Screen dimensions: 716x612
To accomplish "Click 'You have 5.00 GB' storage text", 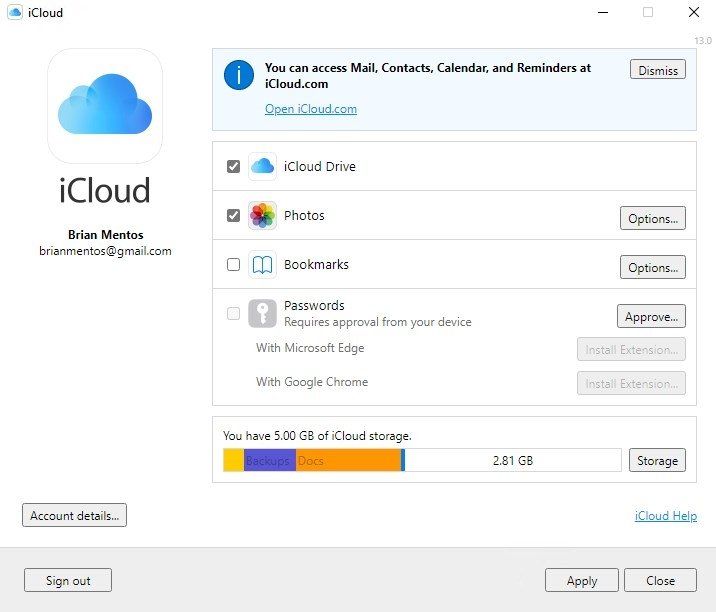I will coord(317,436).
